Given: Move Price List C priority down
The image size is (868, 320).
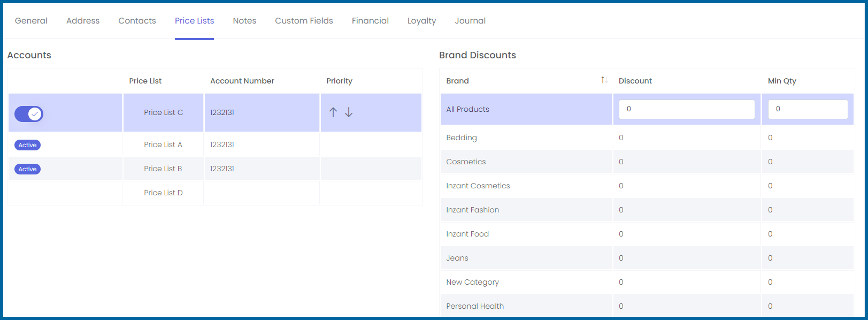Looking at the screenshot, I should [x=349, y=112].
